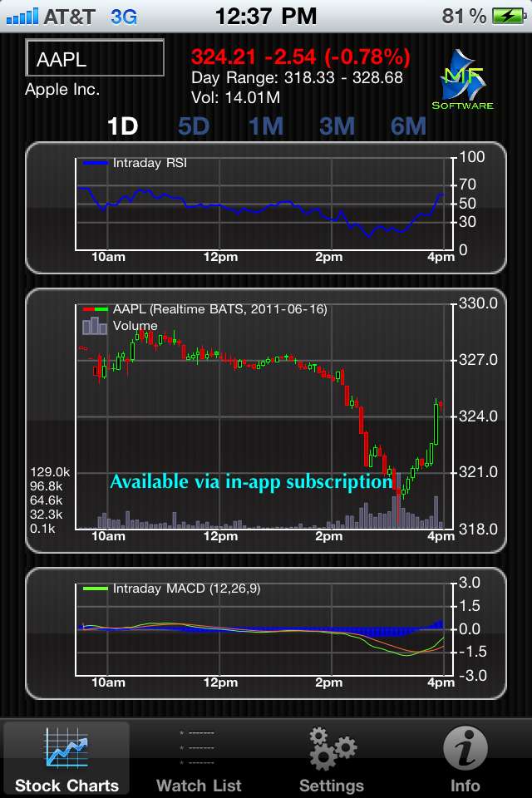
Task: Tap the signal strength bars icon
Action: 22,17
